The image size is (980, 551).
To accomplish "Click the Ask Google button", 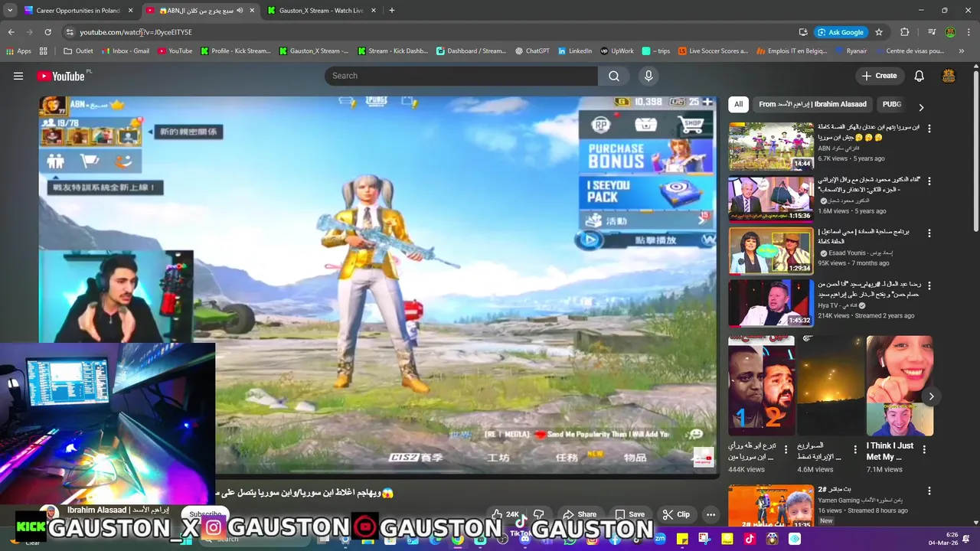I will [841, 32].
